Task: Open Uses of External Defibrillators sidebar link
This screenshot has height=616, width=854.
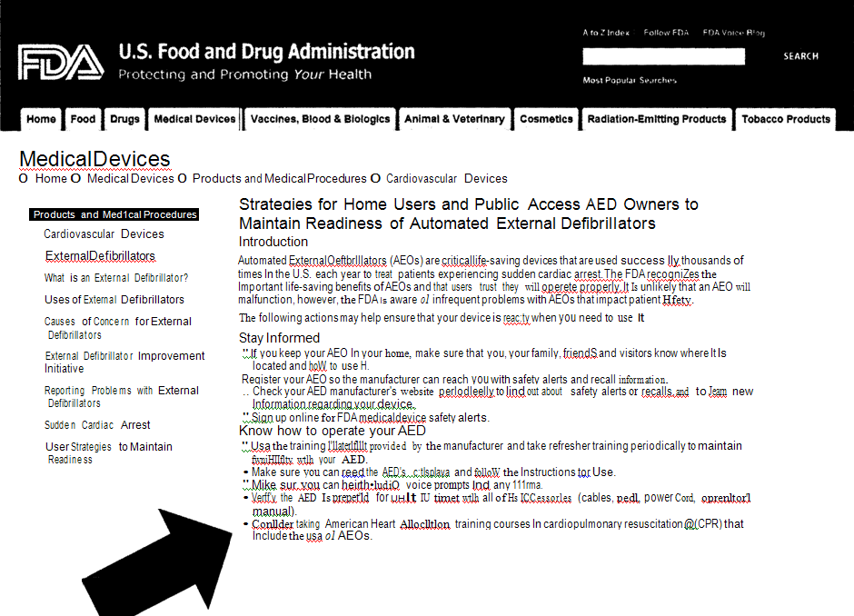Action: point(114,300)
